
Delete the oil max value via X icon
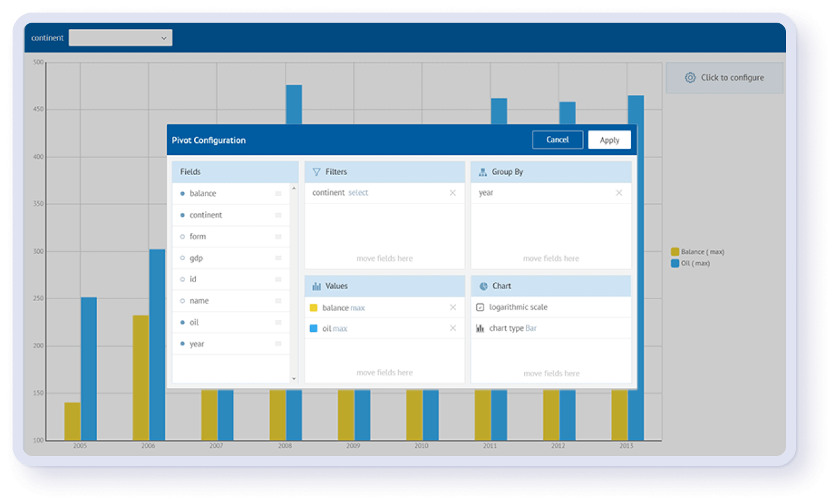click(x=452, y=328)
